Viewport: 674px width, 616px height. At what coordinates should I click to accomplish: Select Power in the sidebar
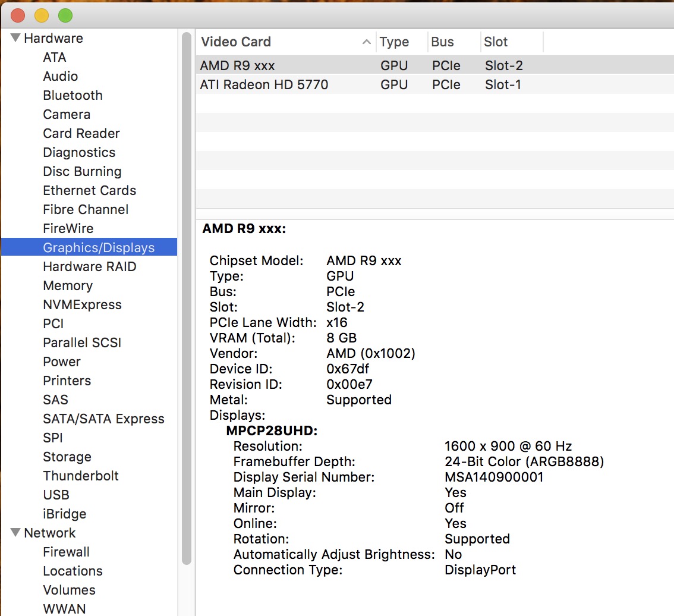point(61,362)
